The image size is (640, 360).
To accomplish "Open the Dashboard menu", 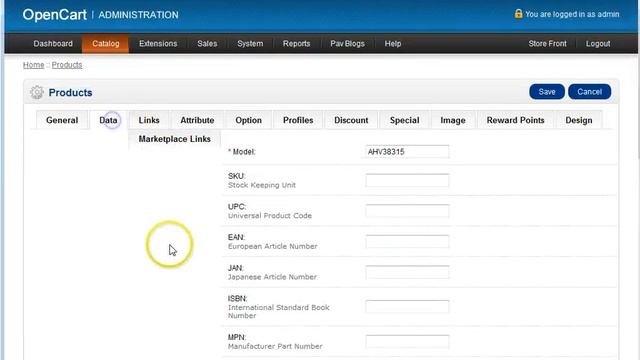I will [53, 44].
